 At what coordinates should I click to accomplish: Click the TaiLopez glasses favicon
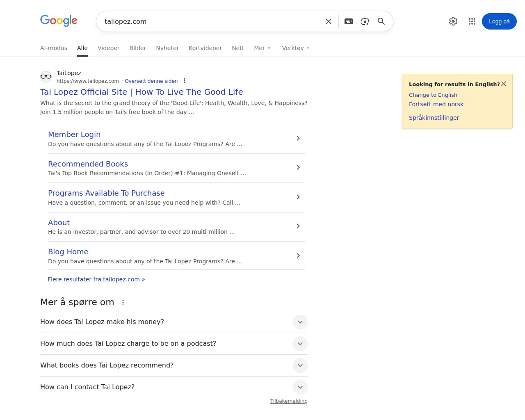tap(46, 77)
